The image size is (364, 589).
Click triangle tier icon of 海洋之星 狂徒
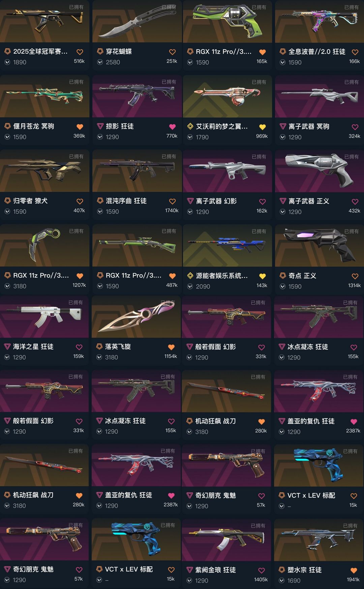coord(7,347)
